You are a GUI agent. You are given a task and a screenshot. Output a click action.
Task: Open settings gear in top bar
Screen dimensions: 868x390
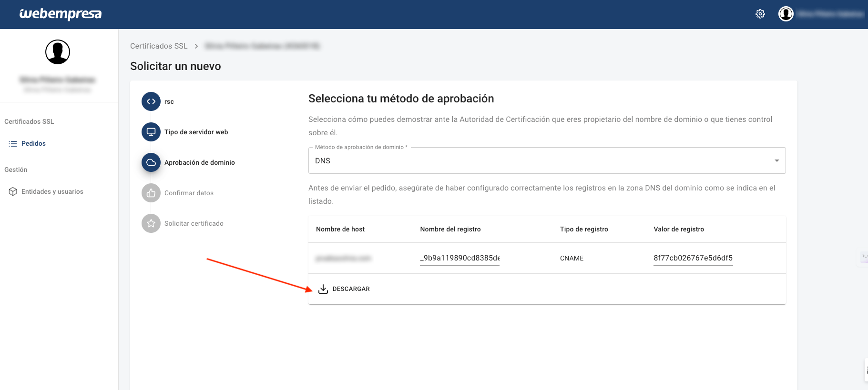pyautogui.click(x=760, y=14)
